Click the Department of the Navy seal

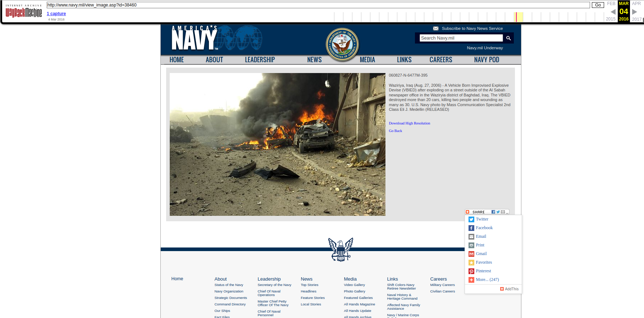pos(342,45)
